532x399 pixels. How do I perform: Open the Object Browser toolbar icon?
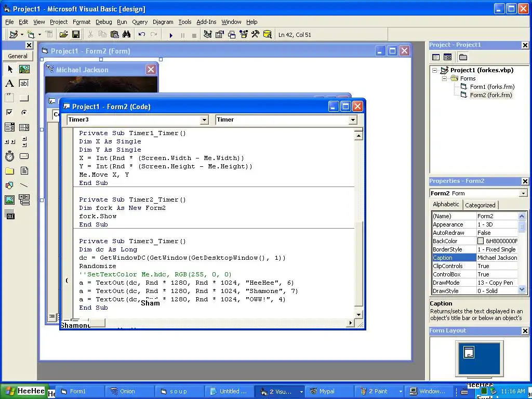pyautogui.click(x=244, y=35)
